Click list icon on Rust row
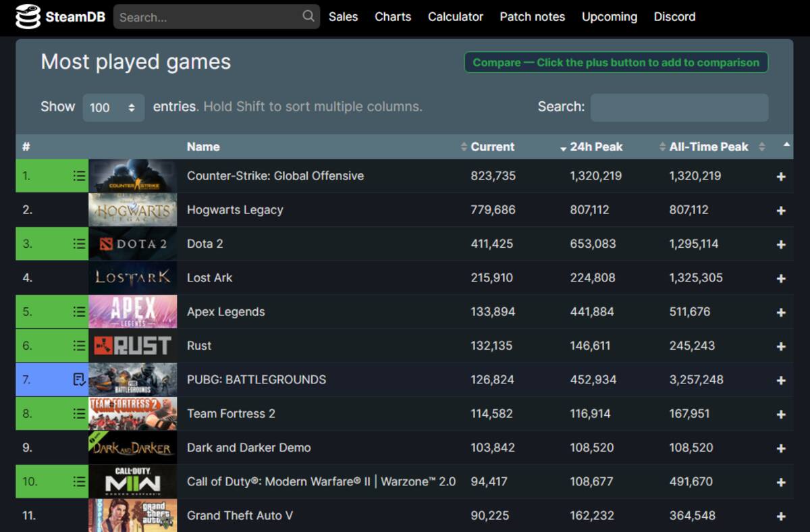Viewport: 810px width, 532px height. point(79,346)
